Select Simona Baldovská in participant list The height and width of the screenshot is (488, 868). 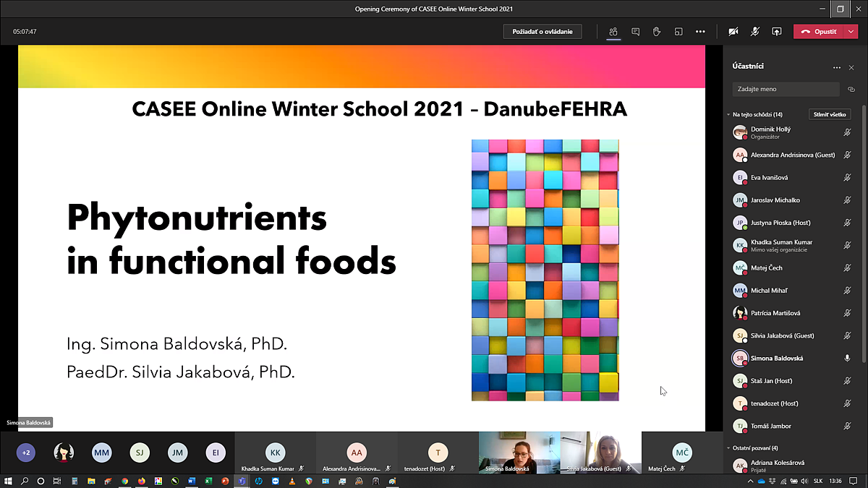pyautogui.click(x=777, y=358)
